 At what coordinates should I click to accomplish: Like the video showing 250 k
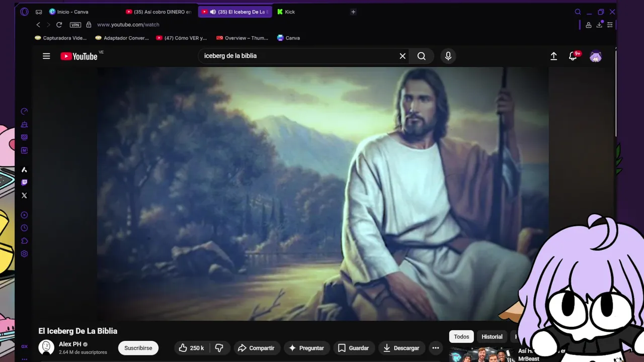pos(191,348)
